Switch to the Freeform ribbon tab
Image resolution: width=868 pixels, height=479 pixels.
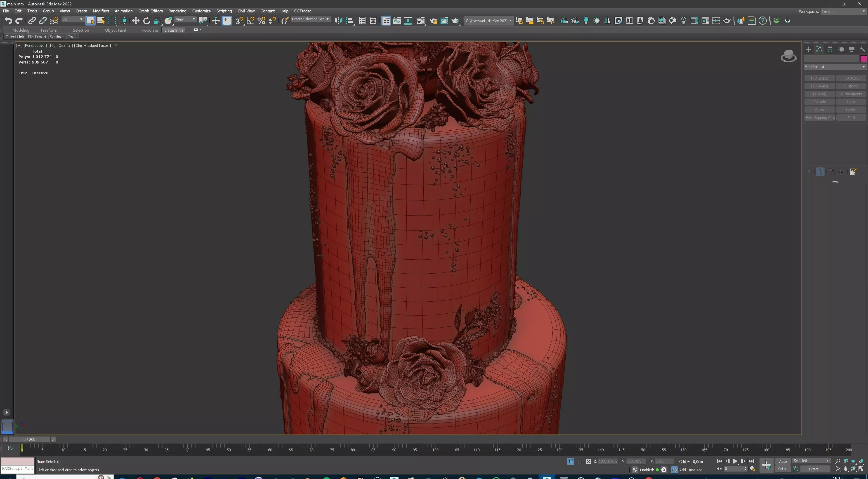click(x=49, y=30)
